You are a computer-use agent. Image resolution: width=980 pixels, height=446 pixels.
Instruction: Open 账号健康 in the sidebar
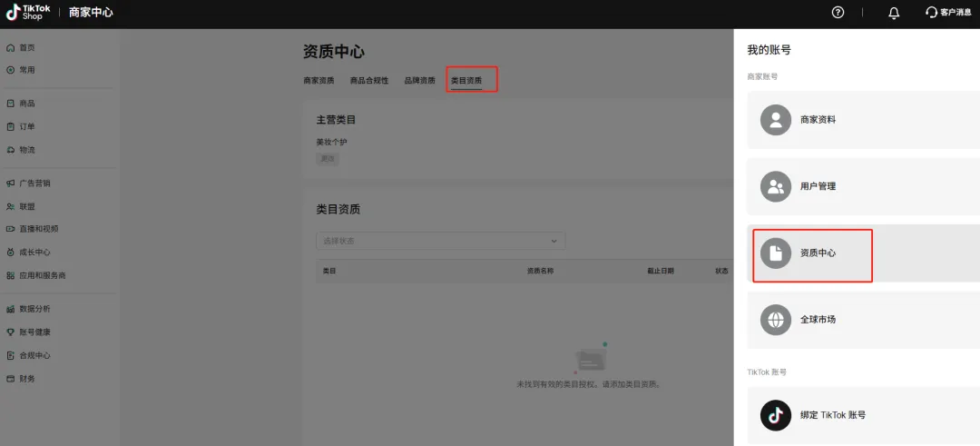click(34, 332)
